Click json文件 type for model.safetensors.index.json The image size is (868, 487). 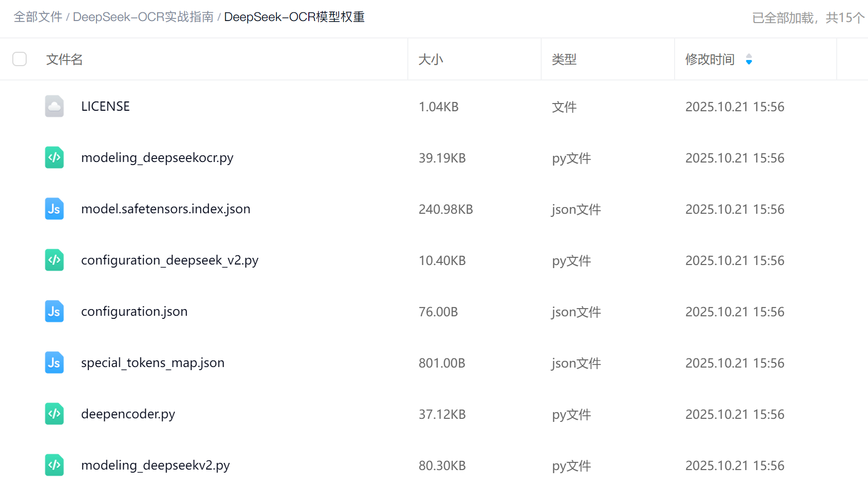(x=576, y=209)
